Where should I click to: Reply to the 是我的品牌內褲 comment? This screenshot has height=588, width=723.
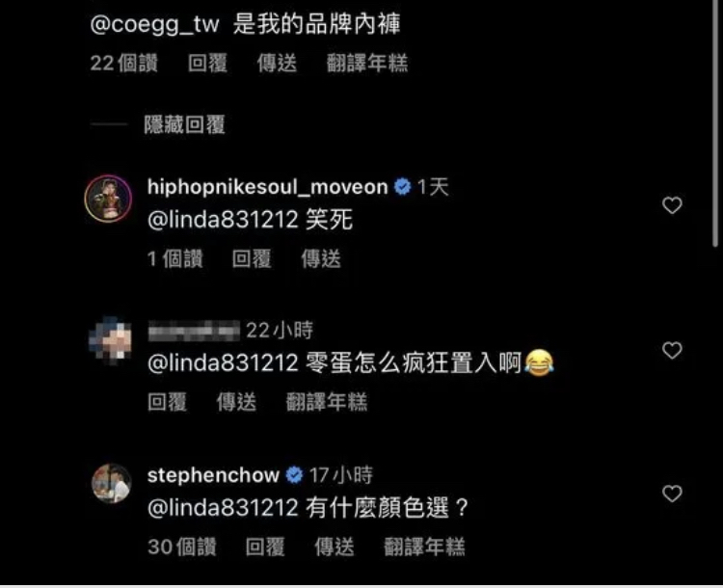click(x=207, y=64)
